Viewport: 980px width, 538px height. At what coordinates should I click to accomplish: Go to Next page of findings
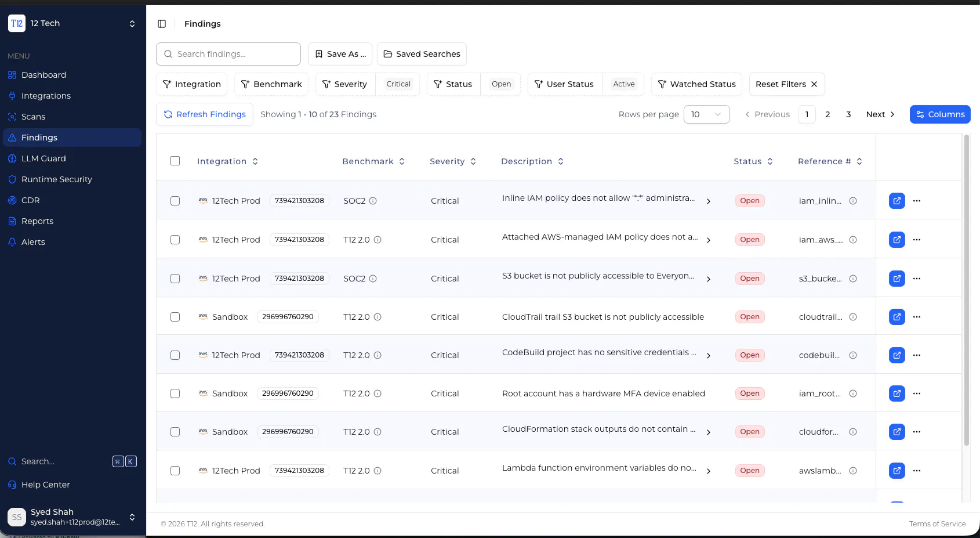880,114
